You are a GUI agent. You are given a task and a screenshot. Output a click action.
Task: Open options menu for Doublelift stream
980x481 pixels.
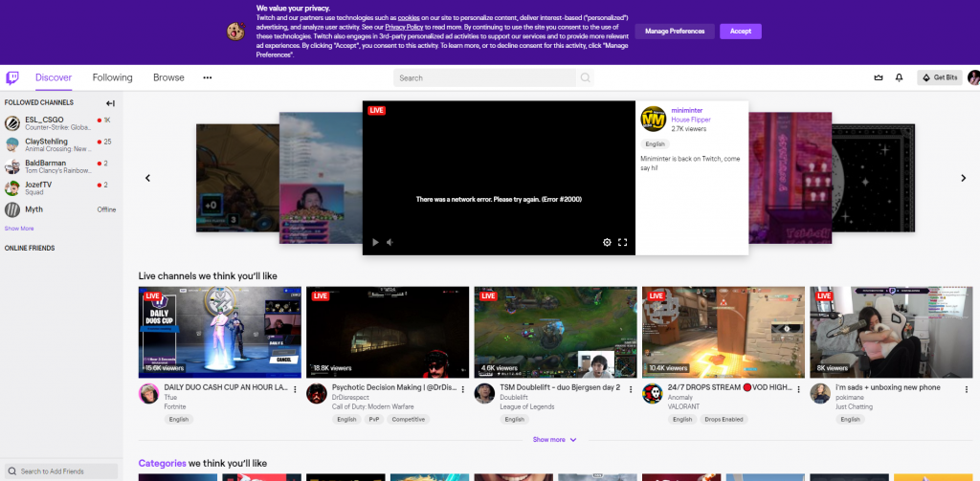pos(631,389)
